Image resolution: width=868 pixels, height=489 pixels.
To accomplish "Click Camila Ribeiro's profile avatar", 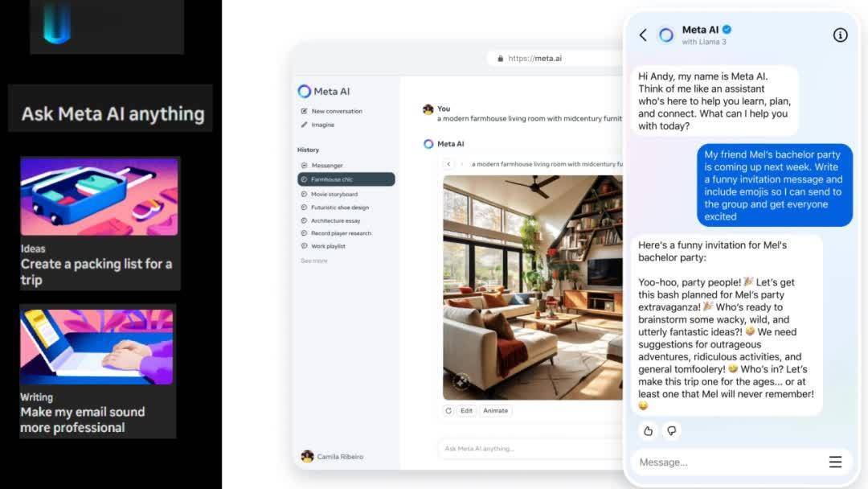I will tap(307, 456).
